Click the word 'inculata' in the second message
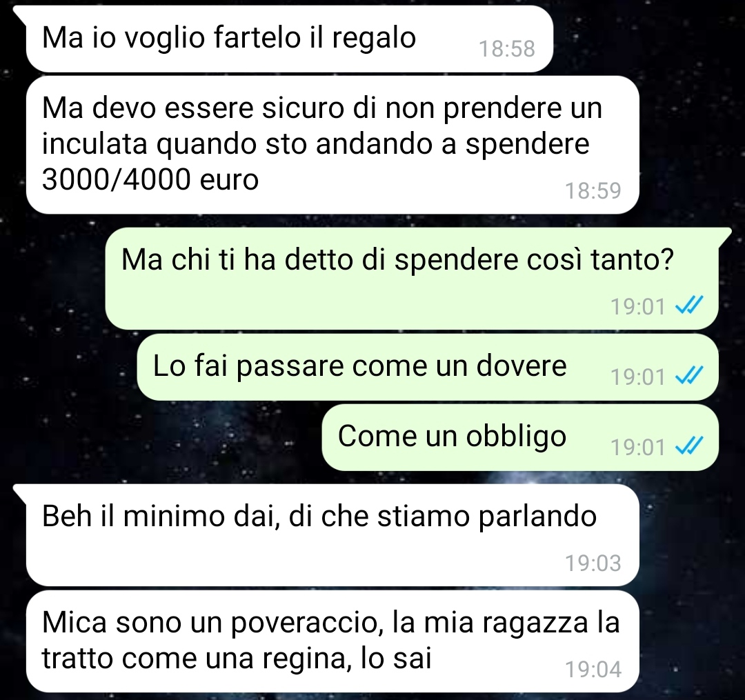Image resolution: width=745 pixels, height=700 pixels. pos(95,143)
